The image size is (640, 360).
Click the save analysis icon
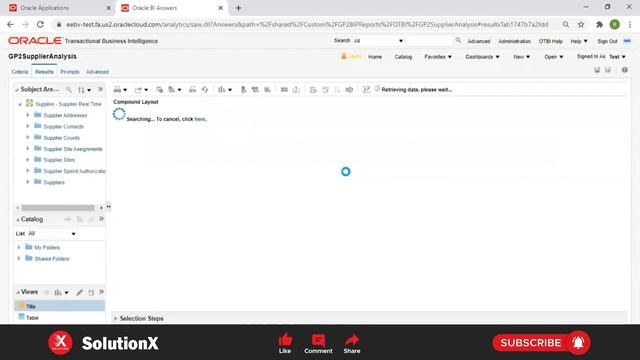(597, 70)
